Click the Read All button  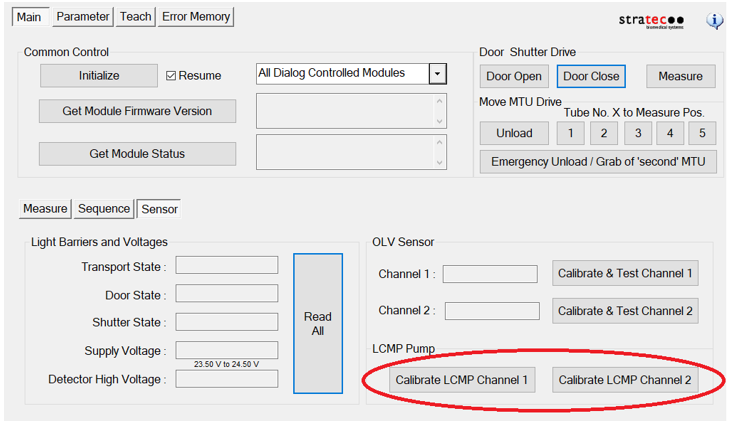click(317, 323)
